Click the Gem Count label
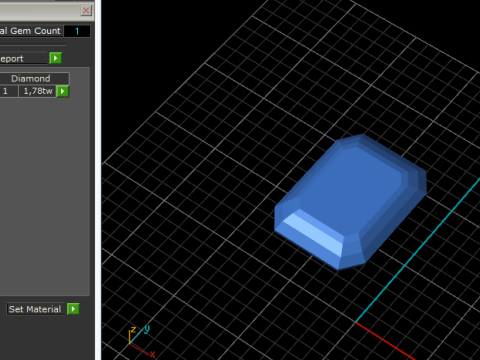The image size is (480, 360). click(x=31, y=31)
